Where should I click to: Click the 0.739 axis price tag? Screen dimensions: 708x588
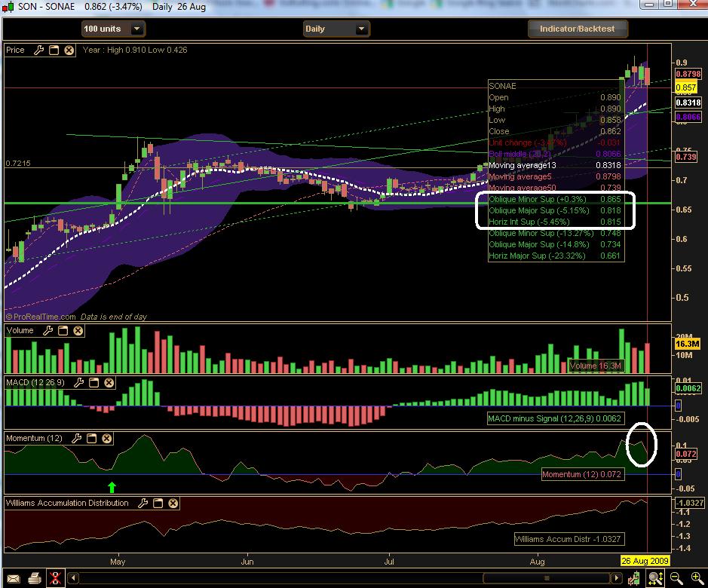686,157
